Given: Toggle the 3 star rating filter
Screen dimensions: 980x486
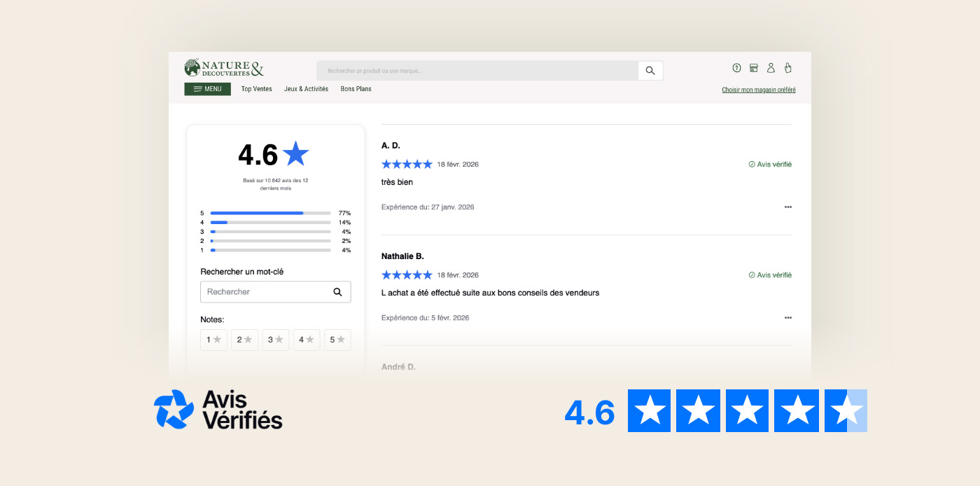Looking at the screenshot, I should click(276, 340).
